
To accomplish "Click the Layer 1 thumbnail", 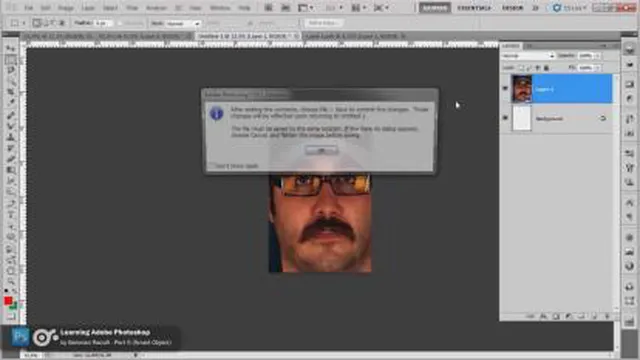I will [522, 88].
